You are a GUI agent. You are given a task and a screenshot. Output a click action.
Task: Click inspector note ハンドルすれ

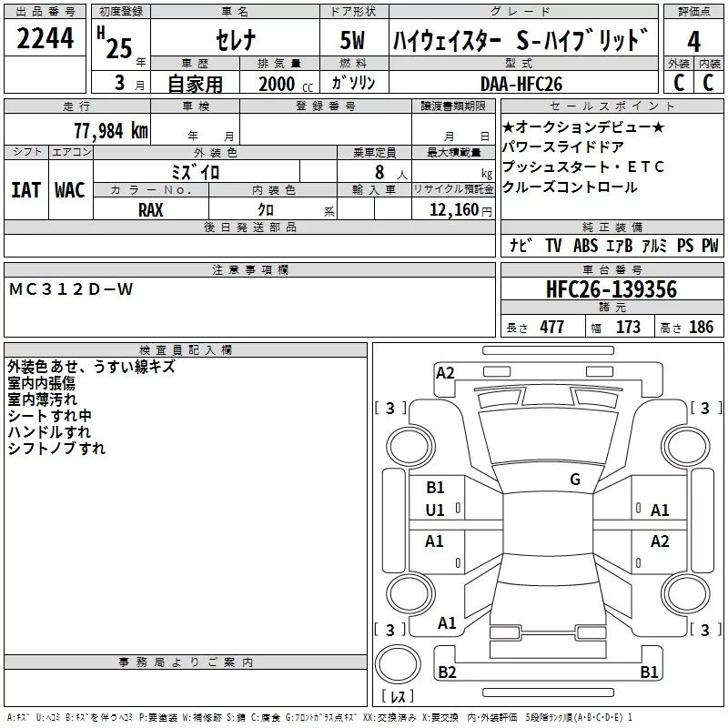(49, 431)
